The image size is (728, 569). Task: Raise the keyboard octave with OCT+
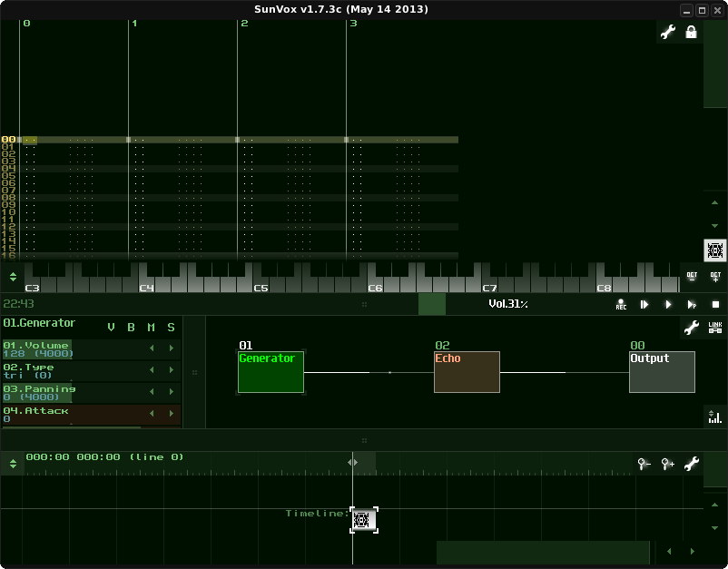point(715,277)
